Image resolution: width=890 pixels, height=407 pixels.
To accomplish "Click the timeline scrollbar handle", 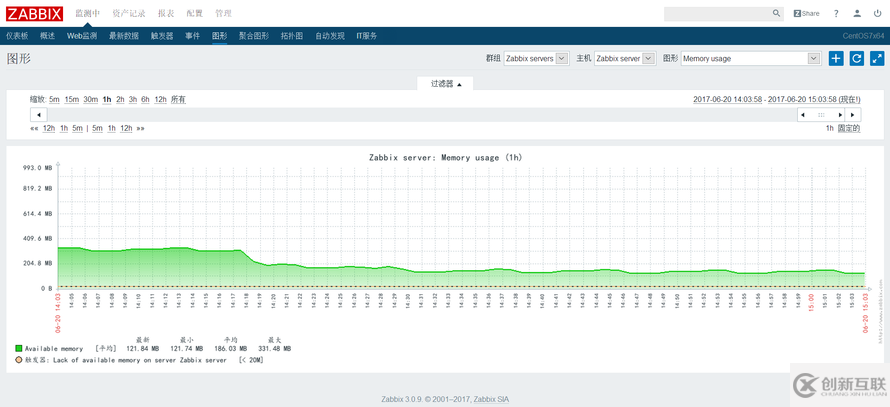I will 821,115.
